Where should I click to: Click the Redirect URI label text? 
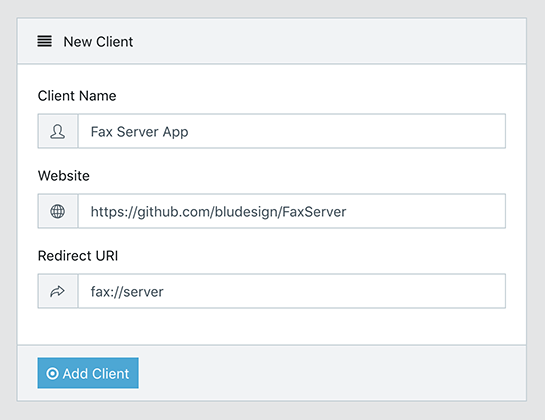click(x=78, y=256)
